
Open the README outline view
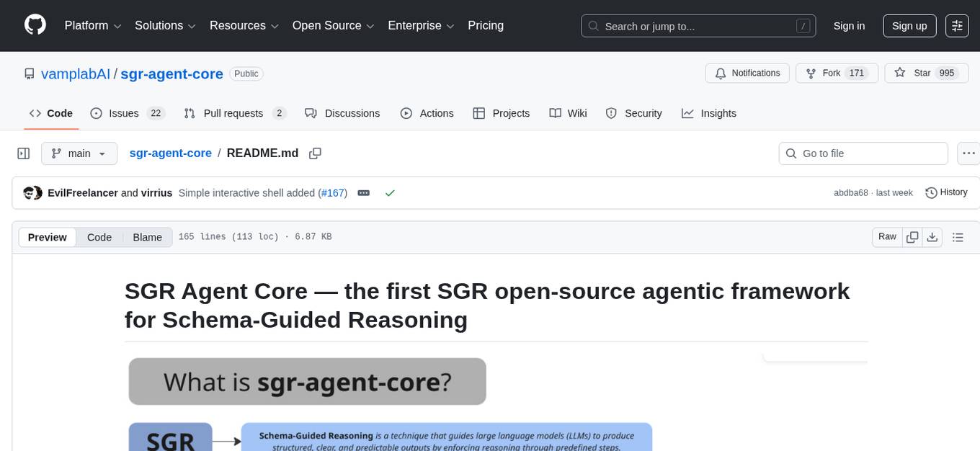[x=958, y=236]
